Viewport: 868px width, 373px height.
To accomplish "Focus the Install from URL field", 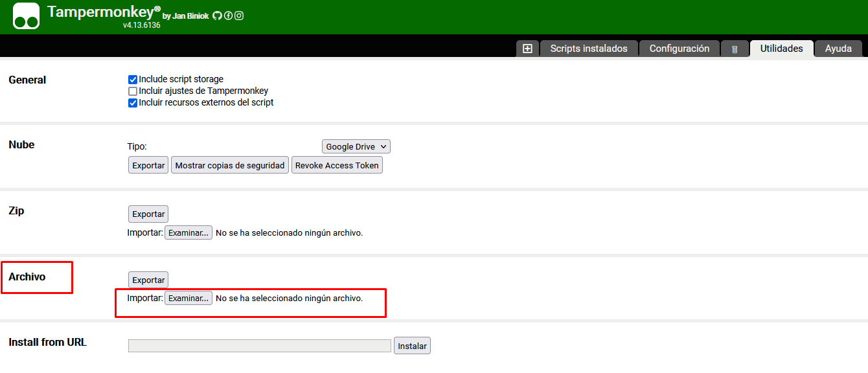I will click(260, 346).
